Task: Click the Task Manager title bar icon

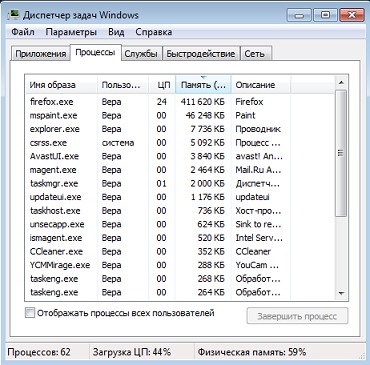Action: pos(13,15)
